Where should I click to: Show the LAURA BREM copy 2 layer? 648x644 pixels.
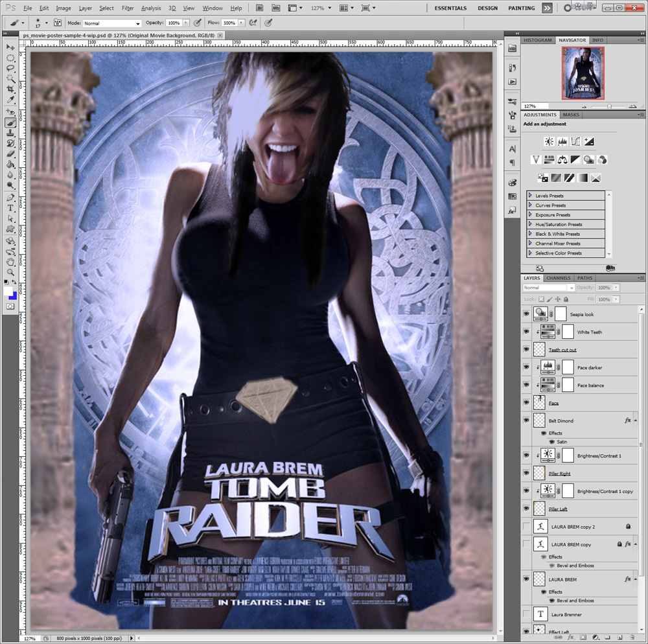tap(526, 526)
